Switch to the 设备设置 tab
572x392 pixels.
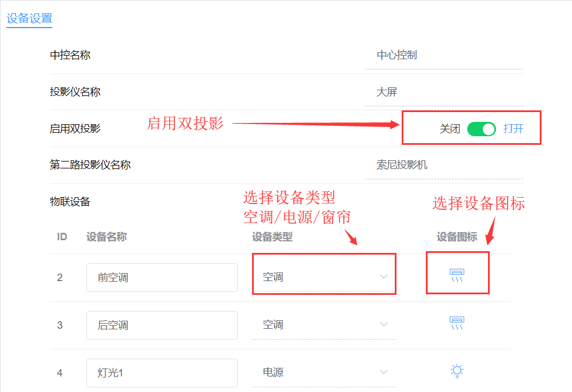pos(29,18)
